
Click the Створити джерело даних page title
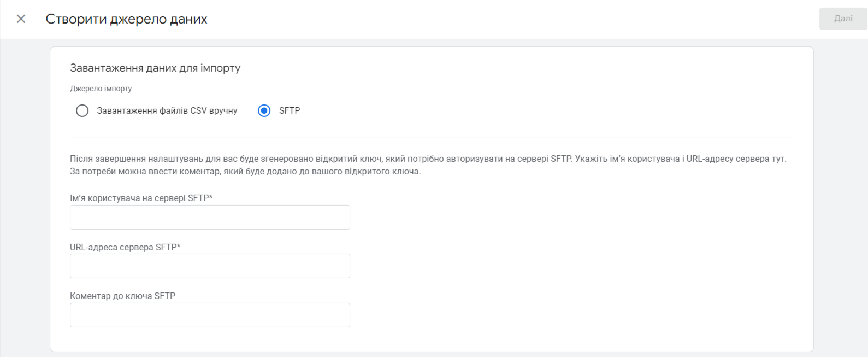(x=126, y=19)
